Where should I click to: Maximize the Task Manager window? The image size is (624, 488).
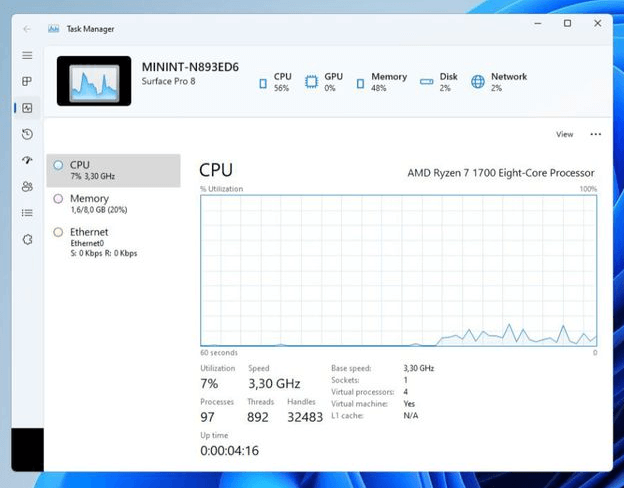tap(567, 23)
